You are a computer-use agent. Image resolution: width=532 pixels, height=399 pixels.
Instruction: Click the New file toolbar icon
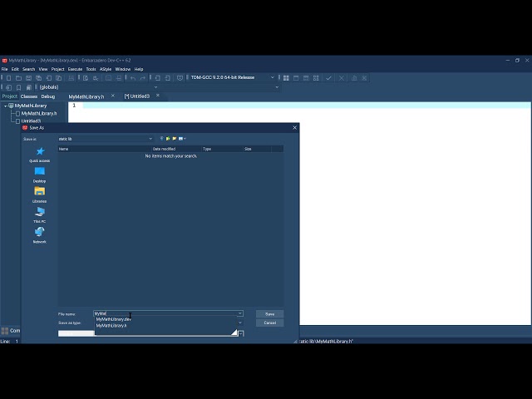(x=8, y=78)
